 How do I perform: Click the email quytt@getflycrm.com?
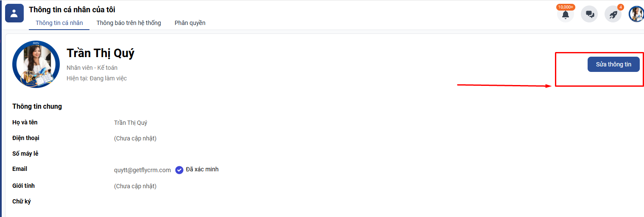point(142,170)
